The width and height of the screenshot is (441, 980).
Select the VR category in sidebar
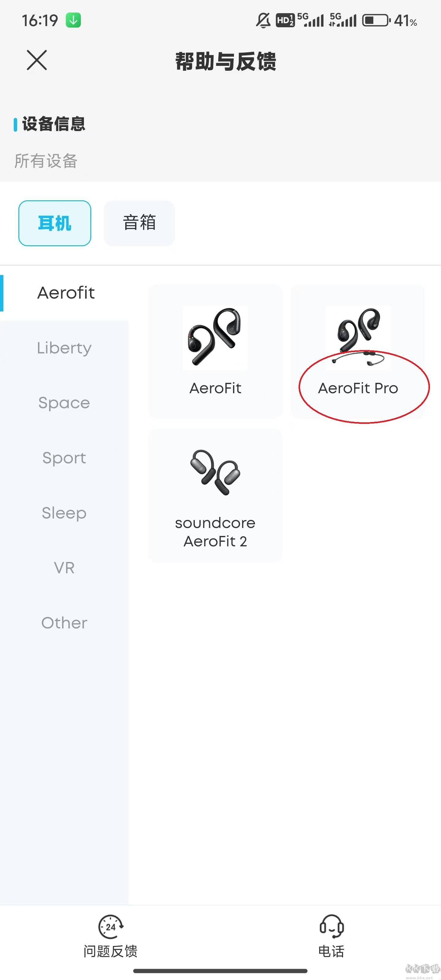64,567
